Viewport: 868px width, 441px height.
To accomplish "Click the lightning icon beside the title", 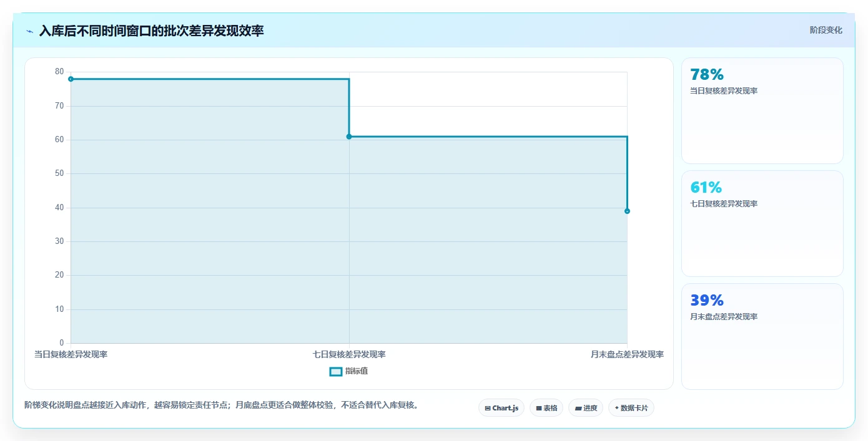I will tap(29, 31).
